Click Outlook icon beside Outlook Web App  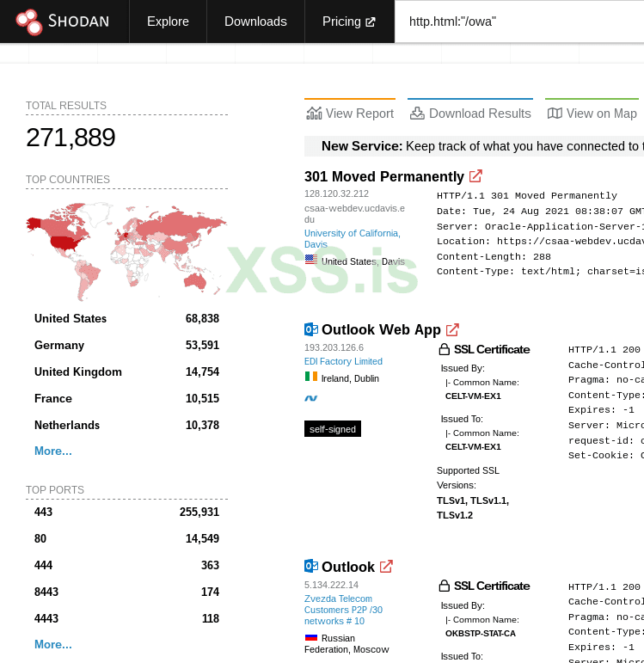point(311,329)
